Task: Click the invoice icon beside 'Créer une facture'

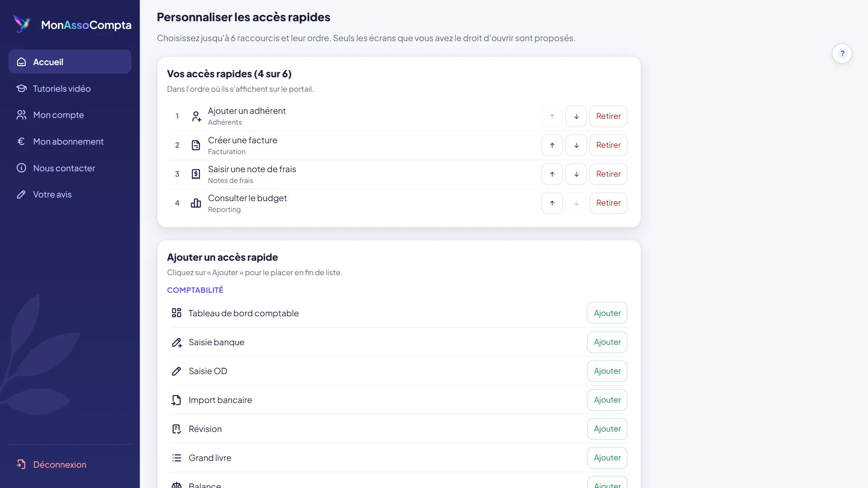Action: 196,145
